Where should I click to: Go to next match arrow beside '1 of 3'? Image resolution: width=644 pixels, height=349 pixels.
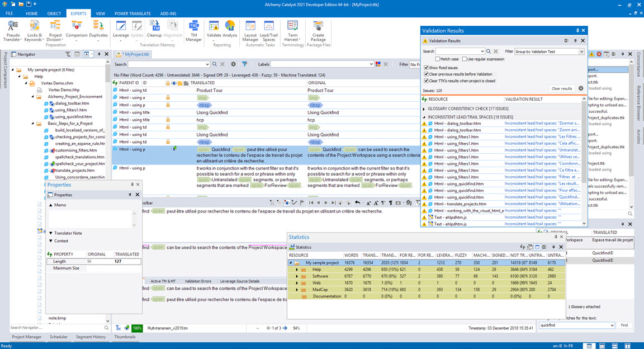click(x=285, y=328)
